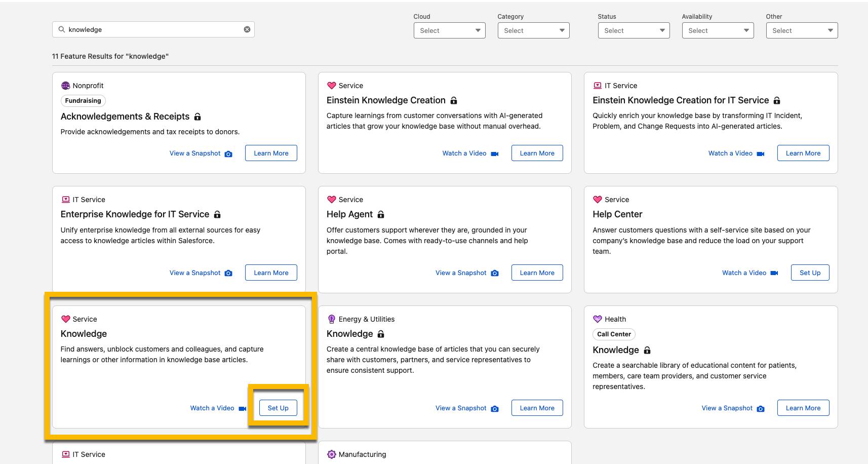Click Service heart icon on Service Knowledge card
The image size is (868, 464).
pos(65,319)
